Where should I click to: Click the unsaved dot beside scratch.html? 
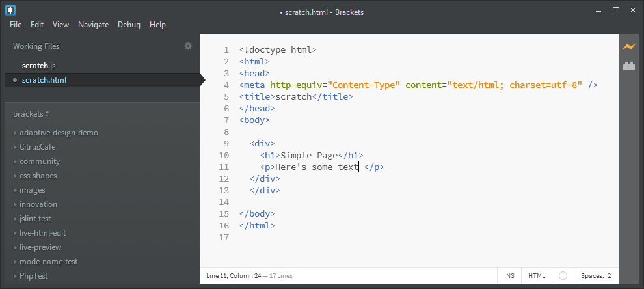point(15,80)
